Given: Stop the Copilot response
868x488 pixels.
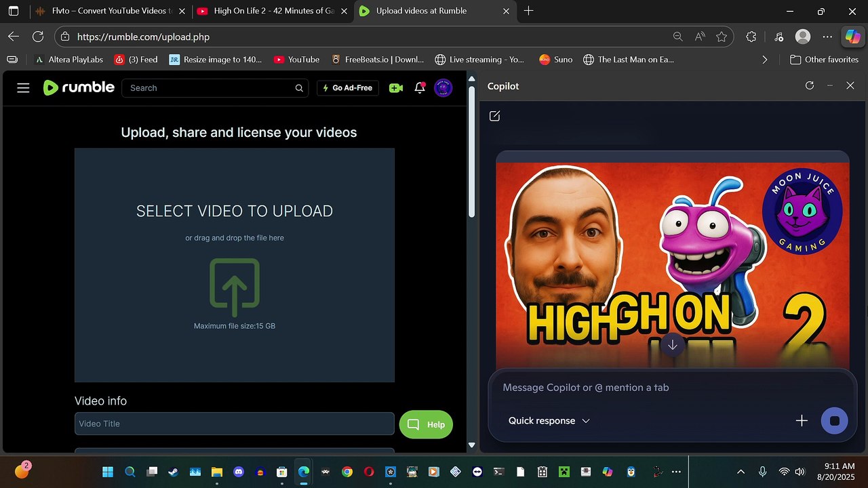Looking at the screenshot, I should click(x=835, y=421).
